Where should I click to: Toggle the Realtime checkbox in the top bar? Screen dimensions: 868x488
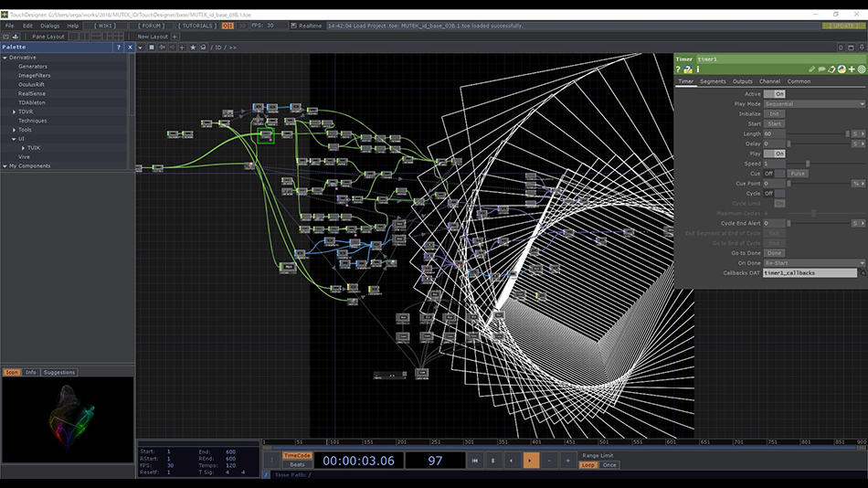pyautogui.click(x=293, y=26)
